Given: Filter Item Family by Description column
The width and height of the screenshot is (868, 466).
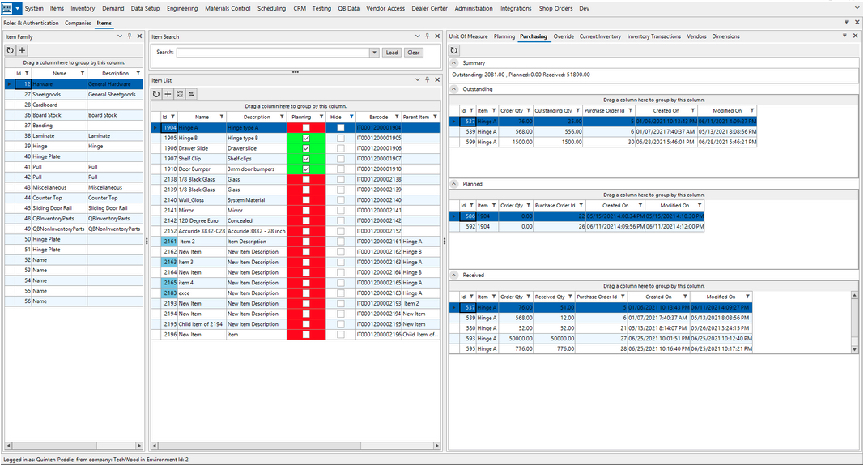Looking at the screenshot, I should pyautogui.click(x=138, y=73).
